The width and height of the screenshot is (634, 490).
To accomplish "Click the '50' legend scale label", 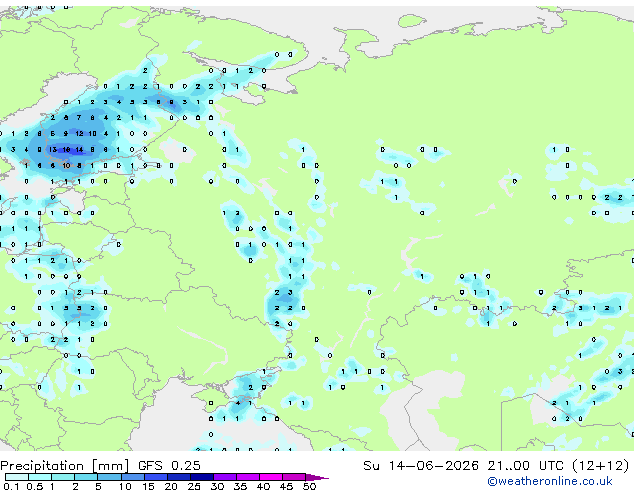I will tap(310, 486).
